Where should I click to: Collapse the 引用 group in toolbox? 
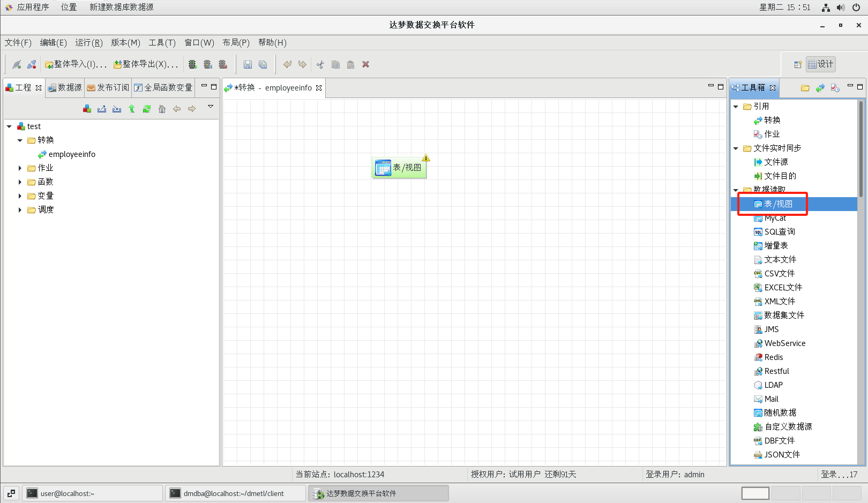click(x=736, y=107)
